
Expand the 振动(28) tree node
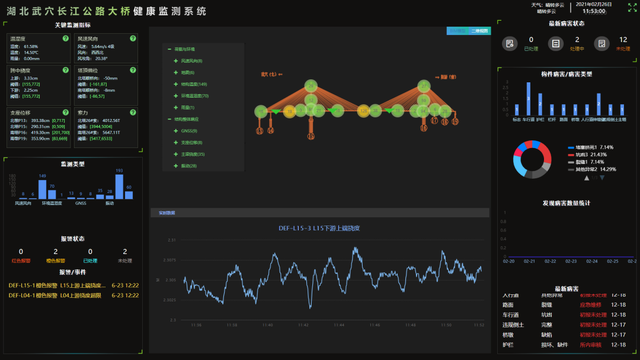pos(176,166)
